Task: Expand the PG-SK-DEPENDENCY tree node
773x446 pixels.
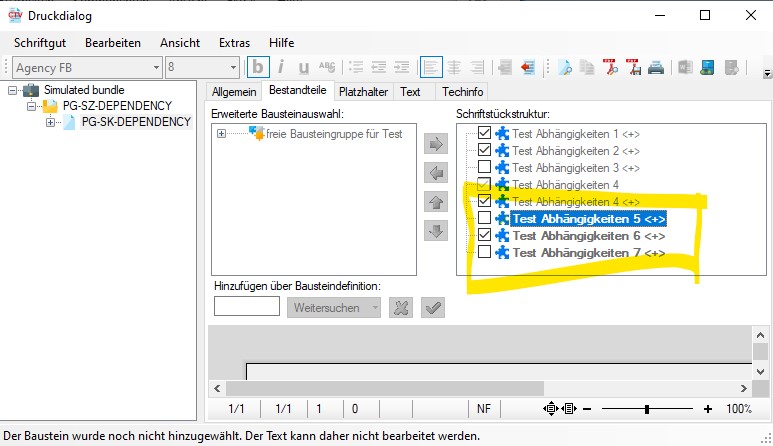Action: click(x=50, y=122)
